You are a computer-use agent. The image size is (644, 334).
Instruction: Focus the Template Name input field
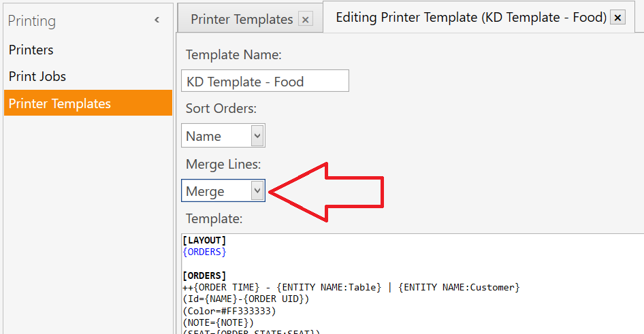click(x=265, y=81)
